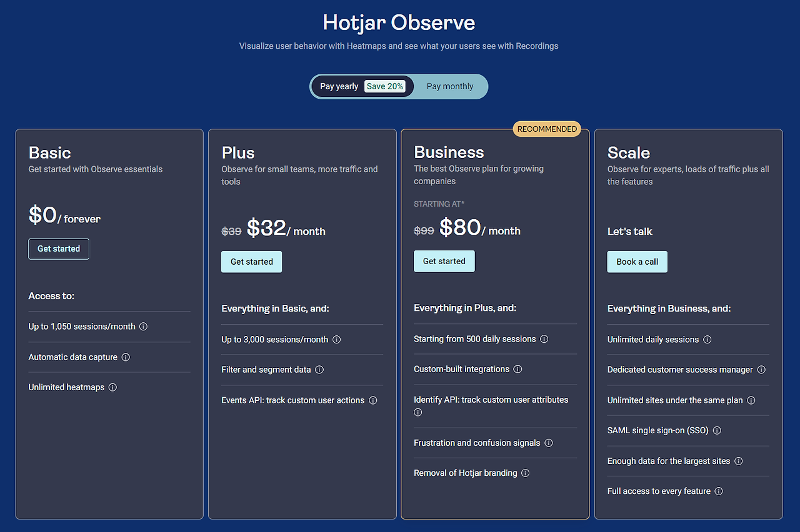Book a call for the Scale plan

click(637, 262)
